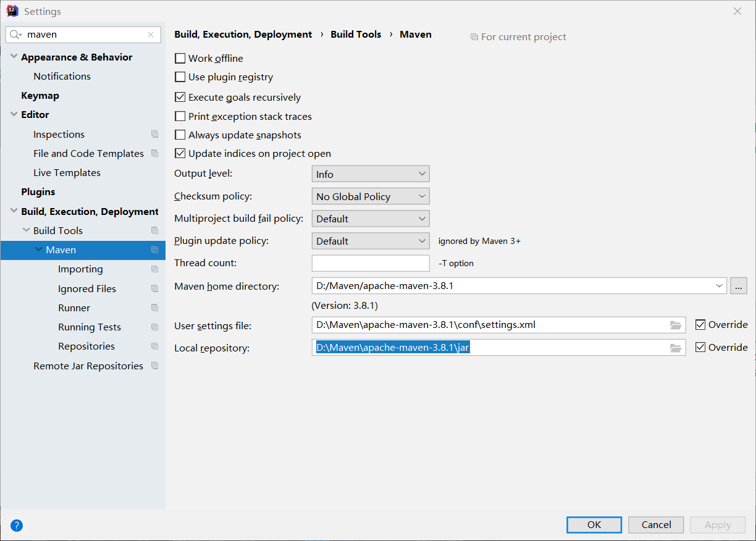This screenshot has height=541, width=756.
Task: Click the Cancel button
Action: coord(656,525)
